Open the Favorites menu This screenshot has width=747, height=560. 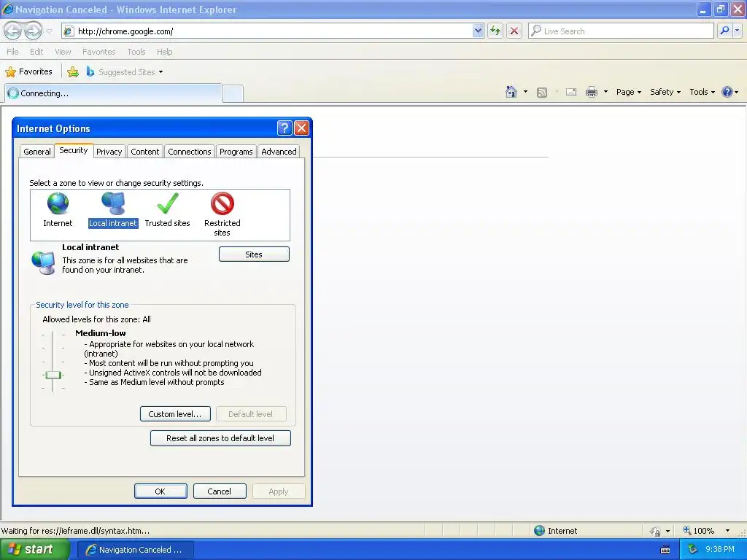[98, 52]
